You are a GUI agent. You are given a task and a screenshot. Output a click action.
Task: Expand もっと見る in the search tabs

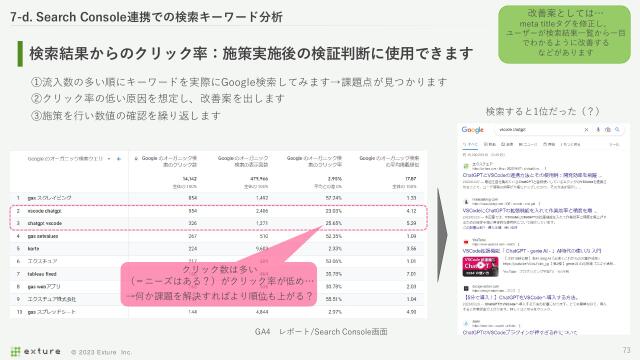coord(571,144)
